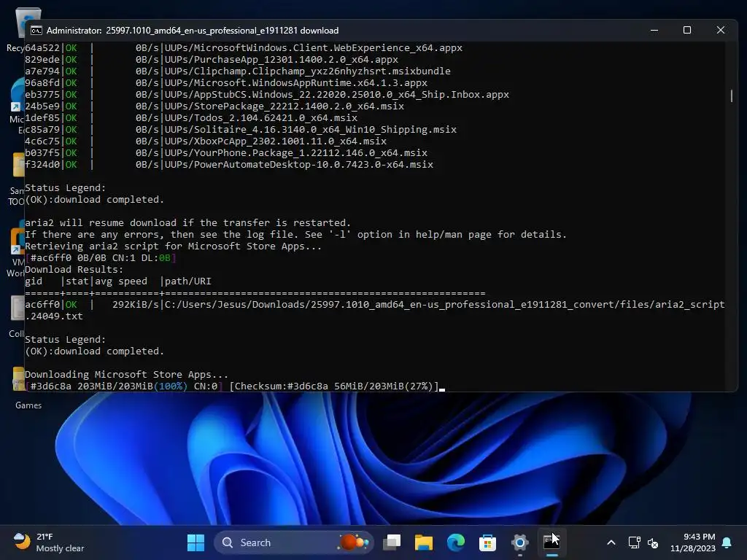This screenshot has height=560, width=747.
Task: Click the YourPhone.Package msix line
Action: tap(226, 153)
